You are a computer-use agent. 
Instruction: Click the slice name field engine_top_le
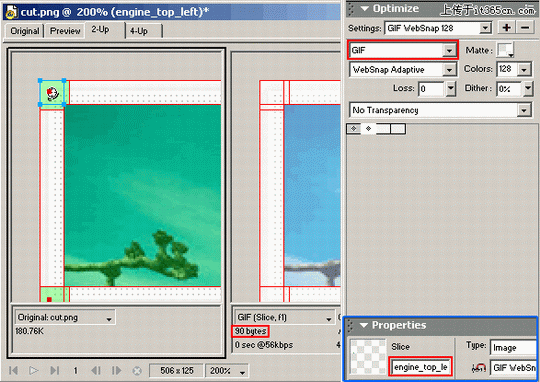coord(420,367)
